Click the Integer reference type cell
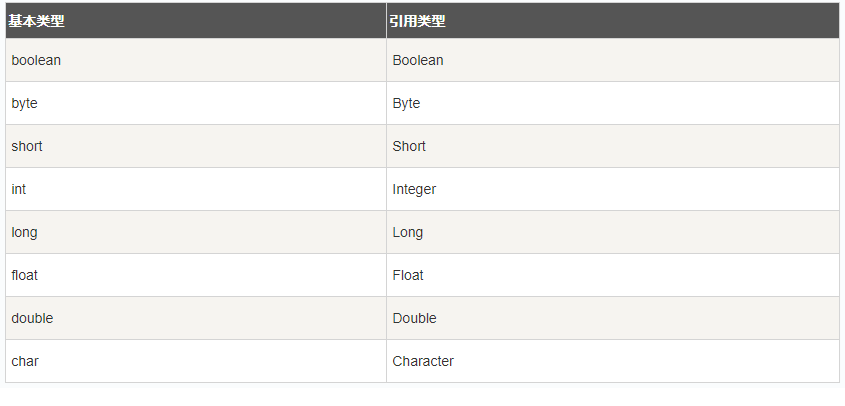This screenshot has width=845, height=406. pos(414,189)
